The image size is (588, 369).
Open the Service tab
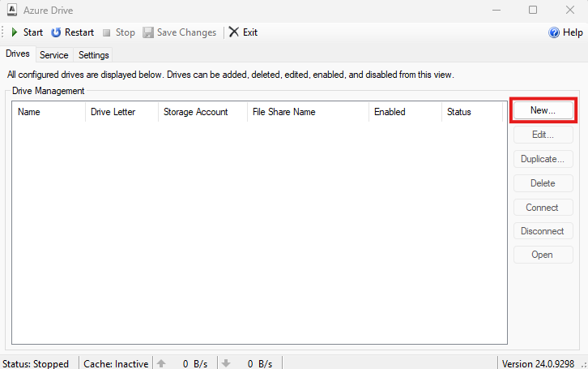(x=54, y=55)
